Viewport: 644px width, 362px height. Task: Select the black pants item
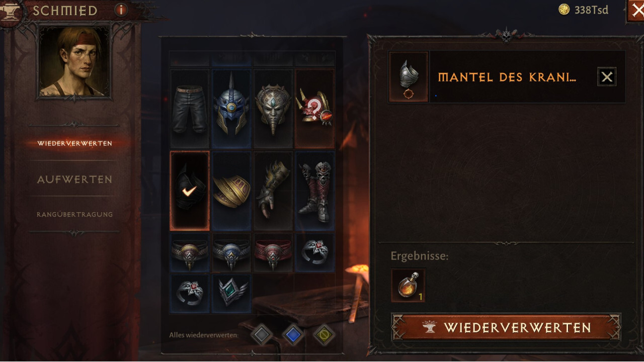(190, 109)
